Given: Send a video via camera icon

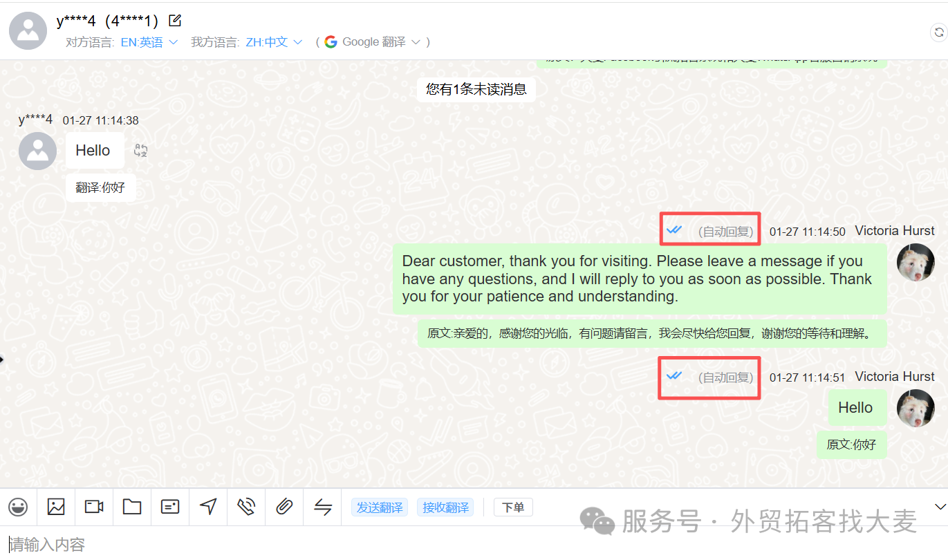Looking at the screenshot, I should click(x=94, y=507).
